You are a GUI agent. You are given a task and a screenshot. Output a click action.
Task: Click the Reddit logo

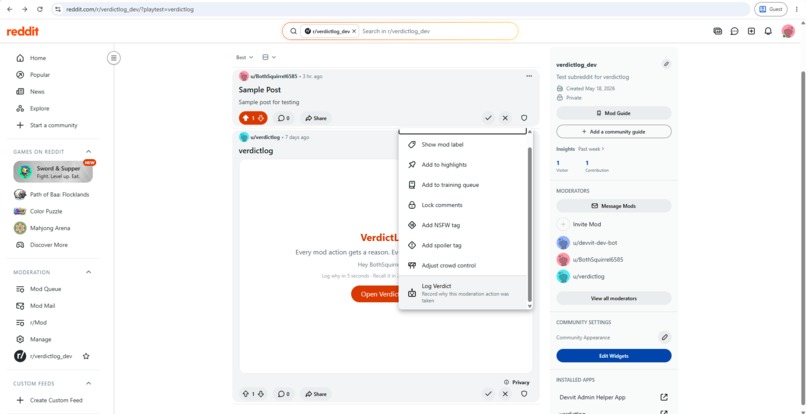[x=23, y=31]
